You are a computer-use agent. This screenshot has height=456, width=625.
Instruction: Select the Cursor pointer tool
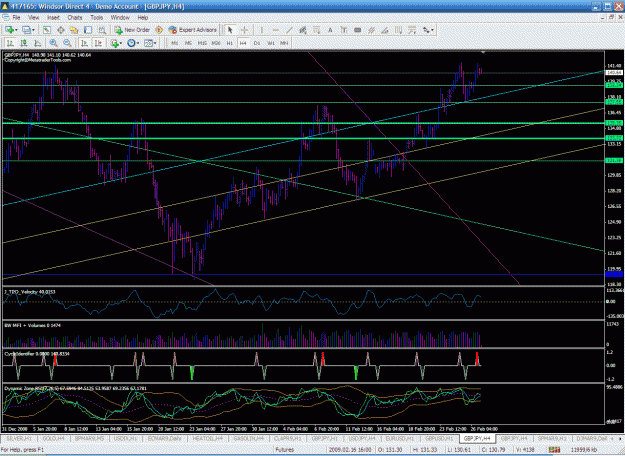[x=230, y=30]
